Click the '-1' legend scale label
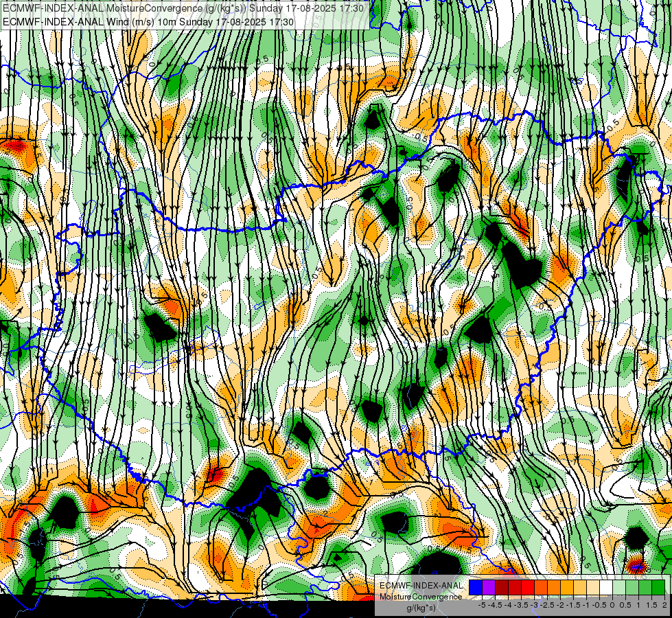672x618 pixels. (586, 605)
